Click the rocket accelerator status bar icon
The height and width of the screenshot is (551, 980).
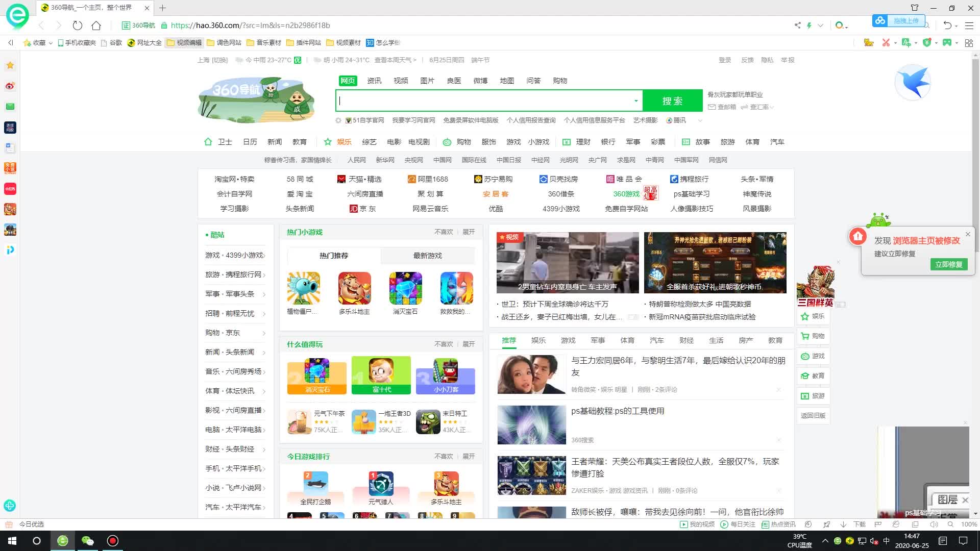826,524
